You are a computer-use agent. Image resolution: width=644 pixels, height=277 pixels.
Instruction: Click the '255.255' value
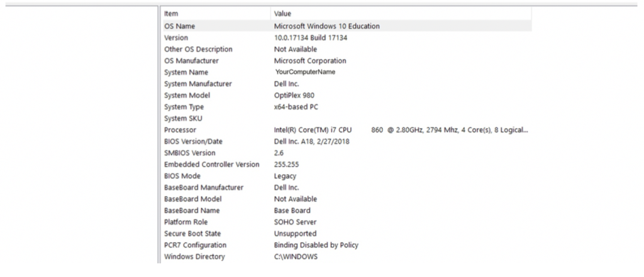point(286,164)
